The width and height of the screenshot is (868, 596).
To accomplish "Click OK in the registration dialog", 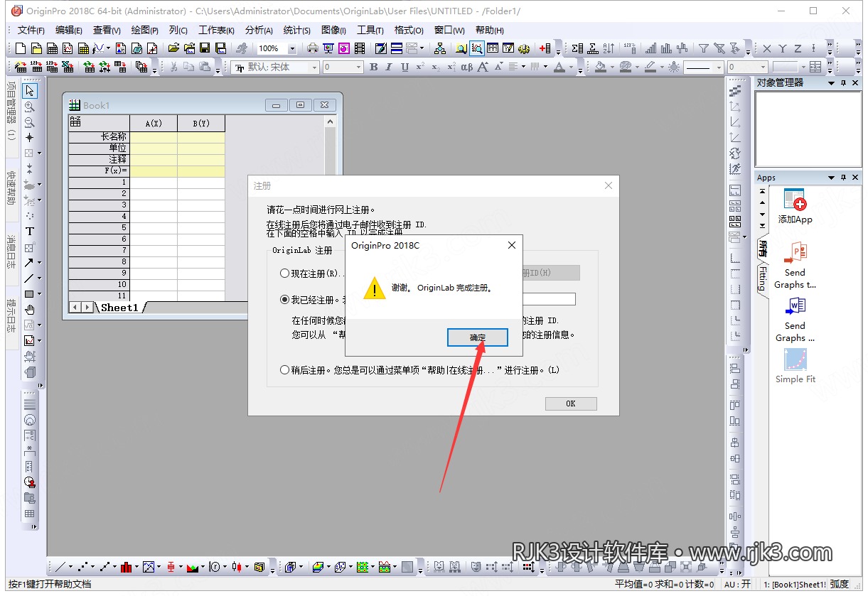I will 571,403.
